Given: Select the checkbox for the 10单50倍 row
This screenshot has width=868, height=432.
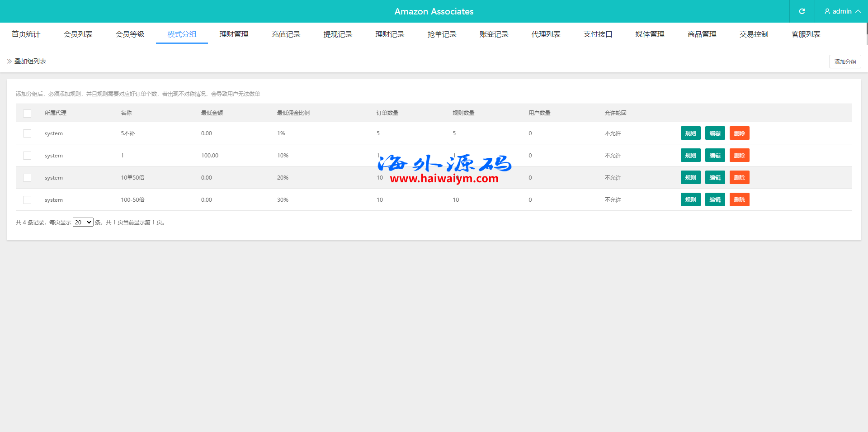Looking at the screenshot, I should 27,178.
